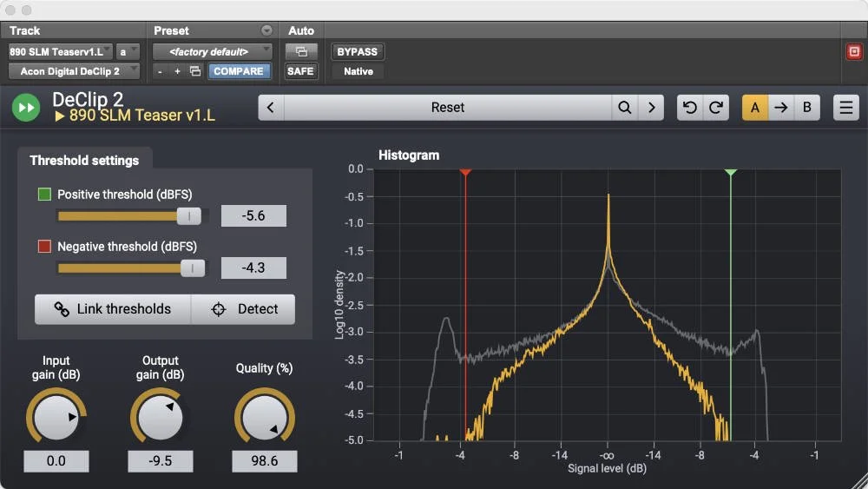This screenshot has width=868, height=489.
Task: Click the Input gain knob
Action: (56, 418)
